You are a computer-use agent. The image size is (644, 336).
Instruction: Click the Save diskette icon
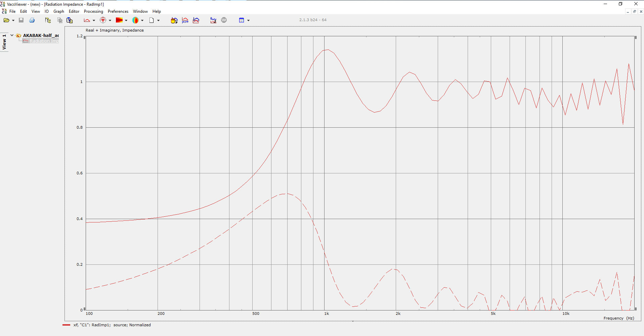(21, 20)
